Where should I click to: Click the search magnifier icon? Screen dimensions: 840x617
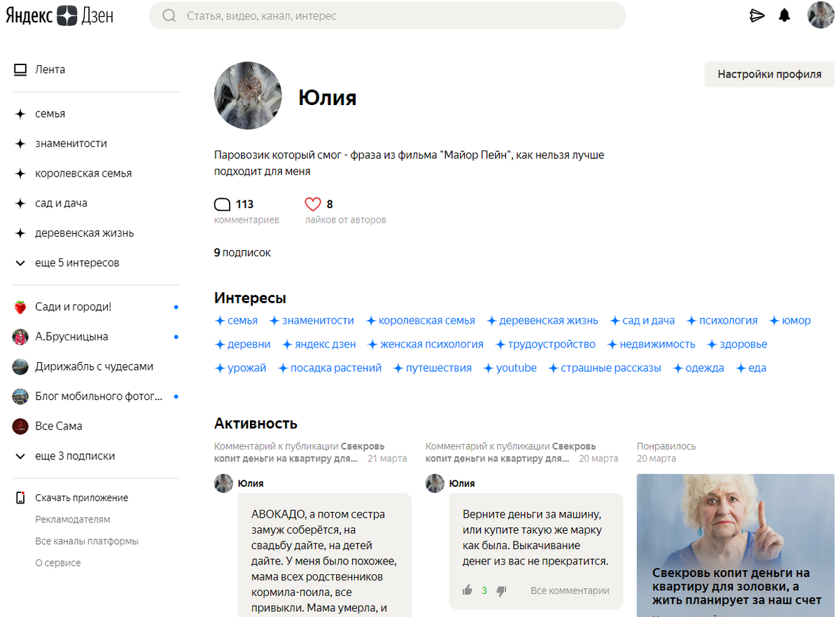pyautogui.click(x=169, y=15)
